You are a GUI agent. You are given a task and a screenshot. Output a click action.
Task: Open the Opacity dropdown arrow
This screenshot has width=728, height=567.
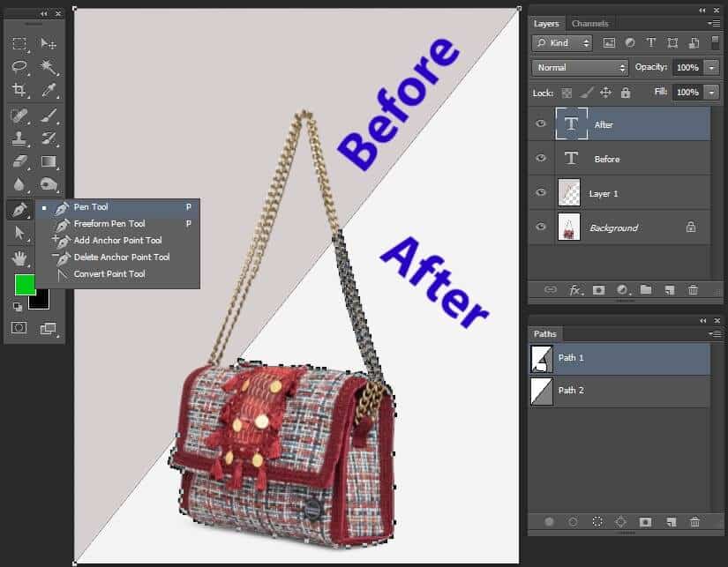pos(712,67)
